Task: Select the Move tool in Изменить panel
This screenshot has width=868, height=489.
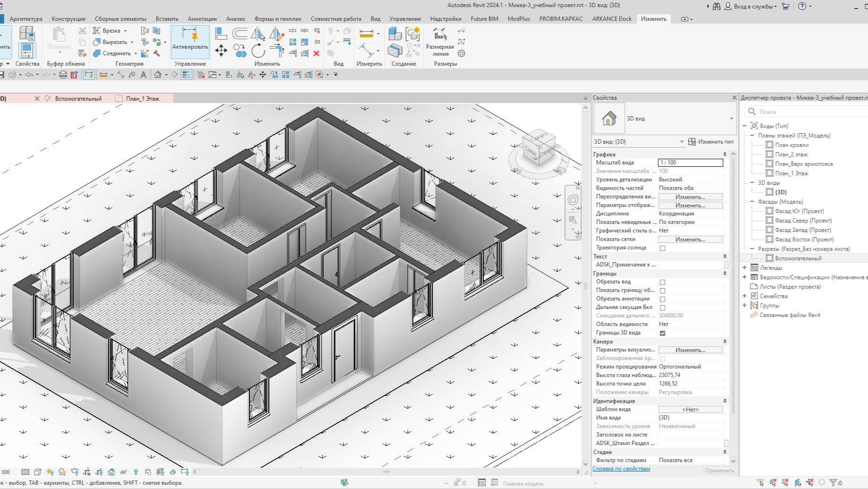Action: 220,51
